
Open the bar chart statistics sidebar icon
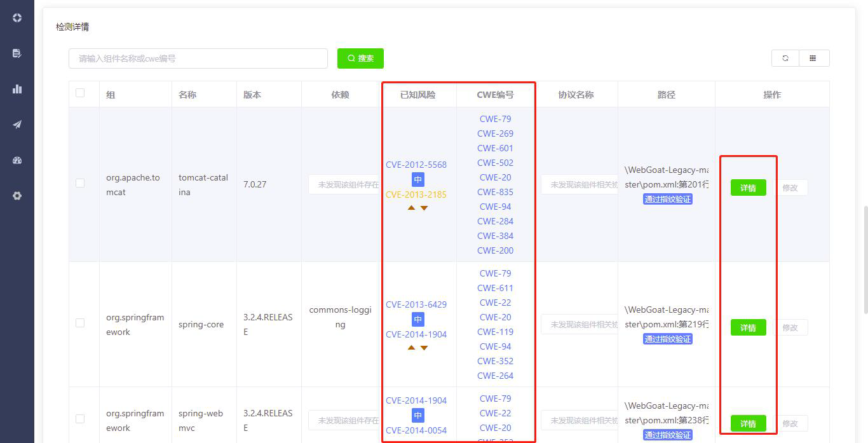[x=17, y=89]
